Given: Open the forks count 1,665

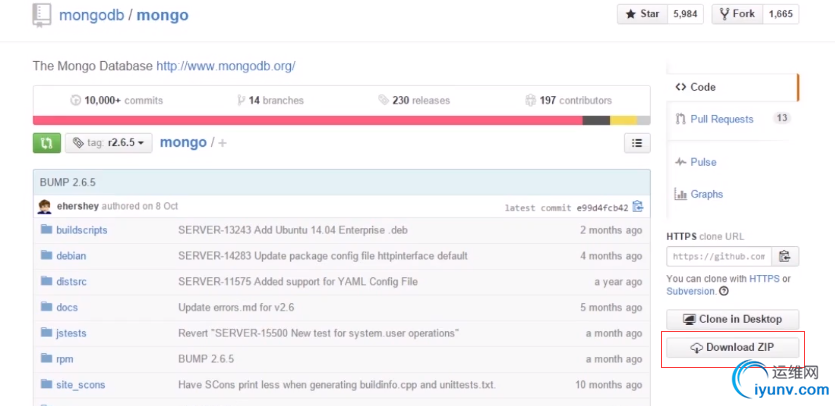Looking at the screenshot, I should click(x=781, y=14).
